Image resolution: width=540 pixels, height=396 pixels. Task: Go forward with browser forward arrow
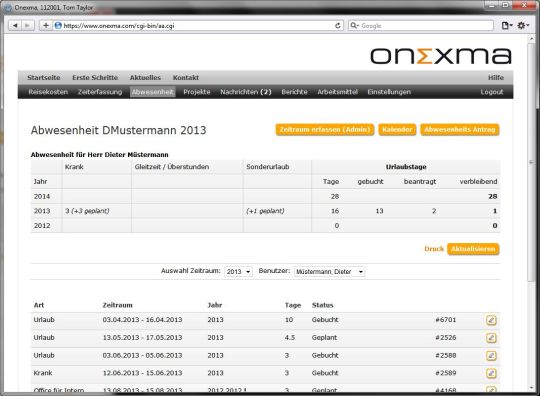tap(28, 25)
